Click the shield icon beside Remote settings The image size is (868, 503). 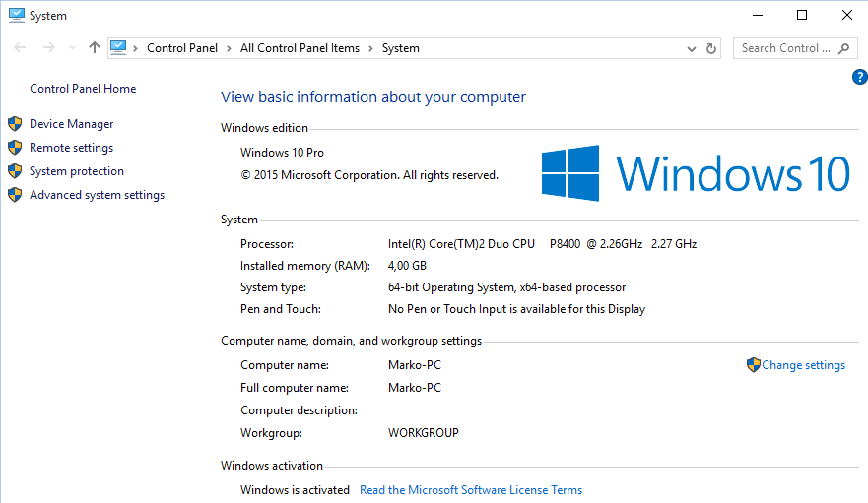(15, 148)
